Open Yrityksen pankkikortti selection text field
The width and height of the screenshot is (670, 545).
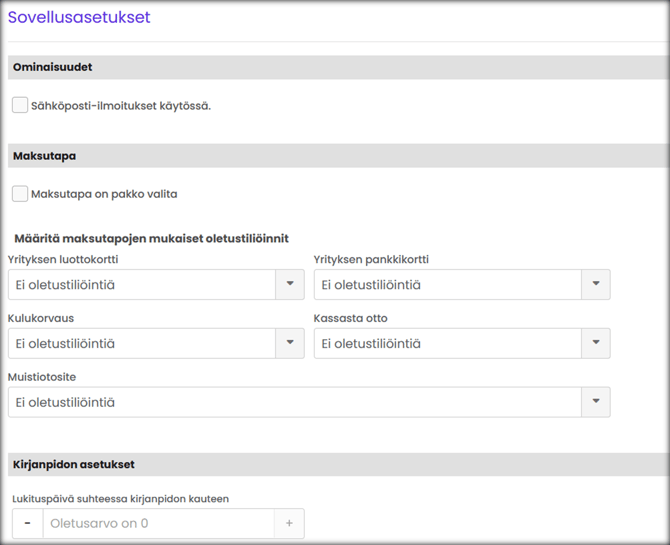tap(446, 285)
